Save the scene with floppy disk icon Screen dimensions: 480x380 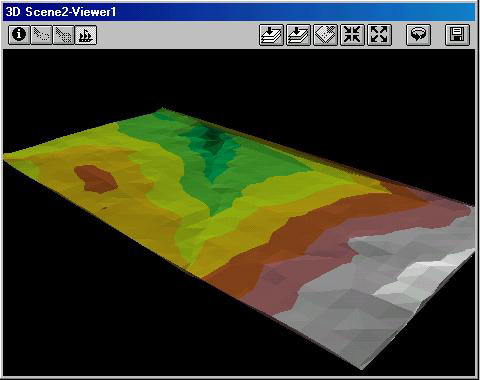click(x=457, y=35)
